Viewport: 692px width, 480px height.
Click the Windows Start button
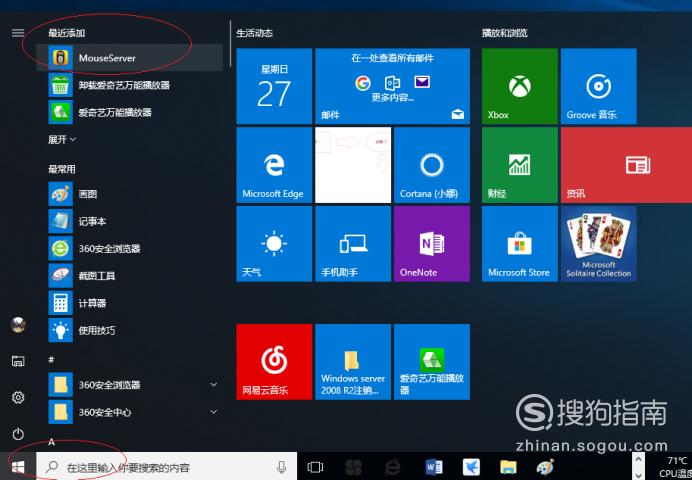[x=18, y=467]
